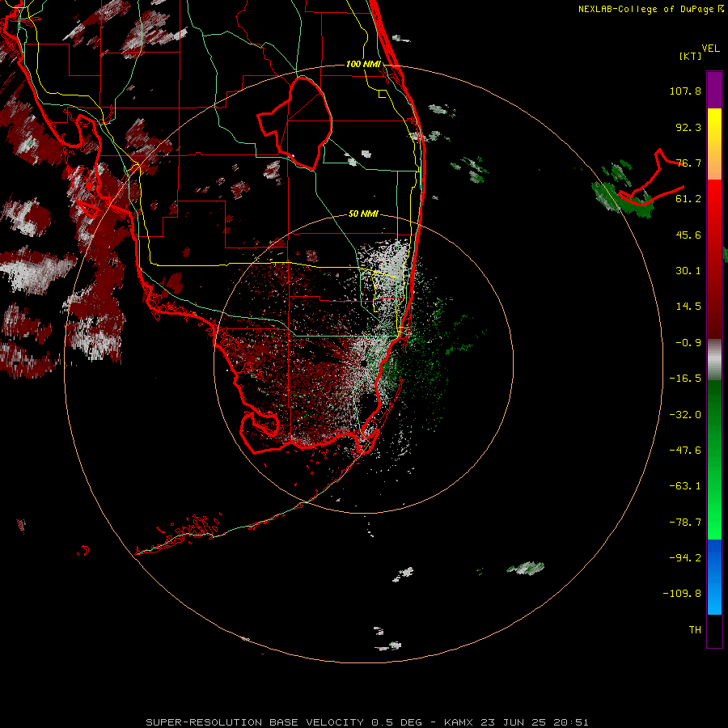Pick the gray near-zero segment of the color bar
728x728 pixels.
tap(714, 360)
